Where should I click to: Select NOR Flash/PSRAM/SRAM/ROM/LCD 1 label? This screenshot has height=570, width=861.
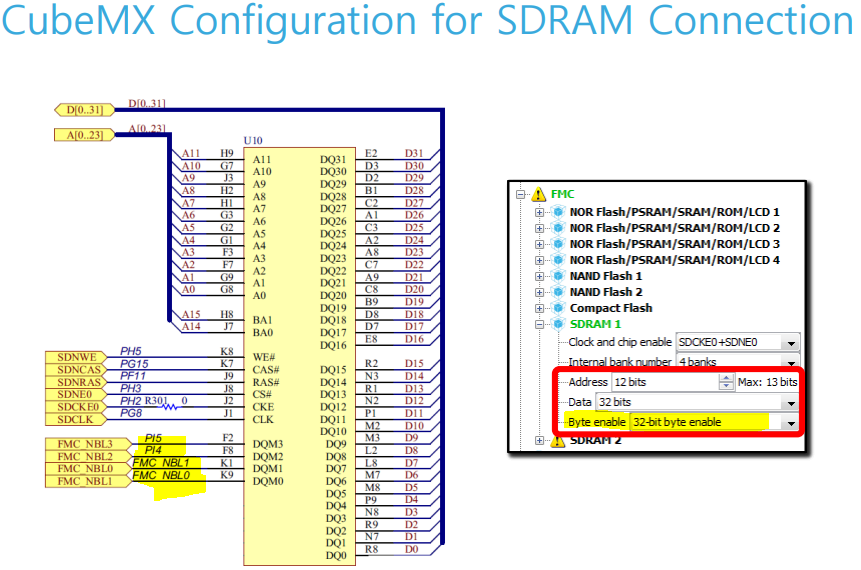click(674, 212)
